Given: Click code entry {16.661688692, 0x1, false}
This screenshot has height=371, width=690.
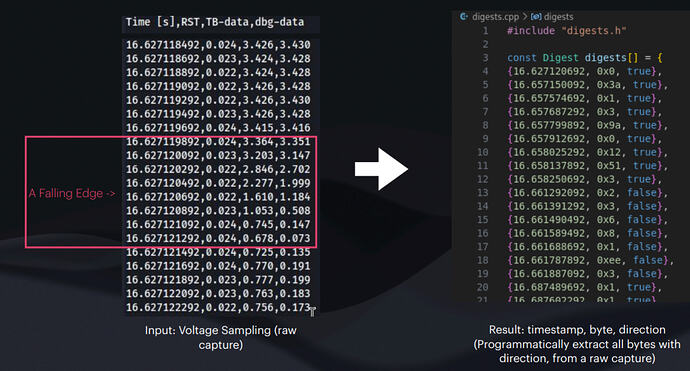Looking at the screenshot, I should tap(587, 246).
